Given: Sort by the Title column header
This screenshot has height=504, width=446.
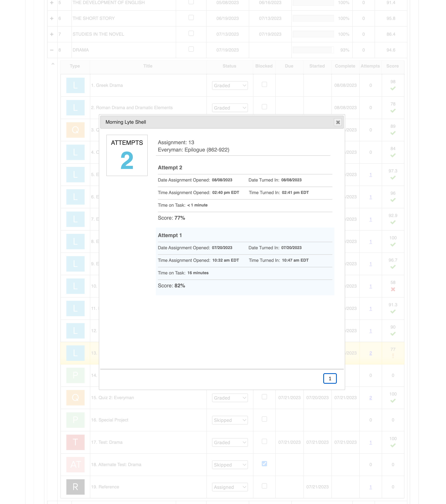Looking at the screenshot, I should pos(148,66).
